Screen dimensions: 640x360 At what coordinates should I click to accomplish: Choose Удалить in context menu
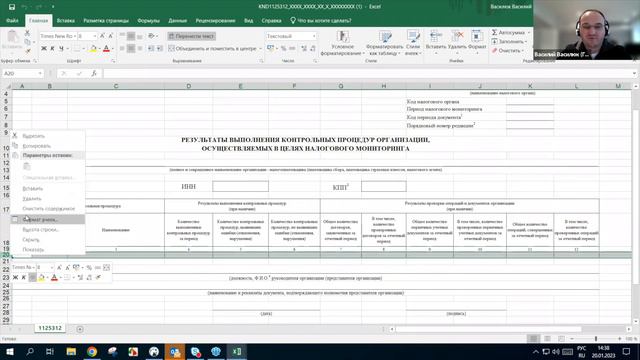click(48, 199)
